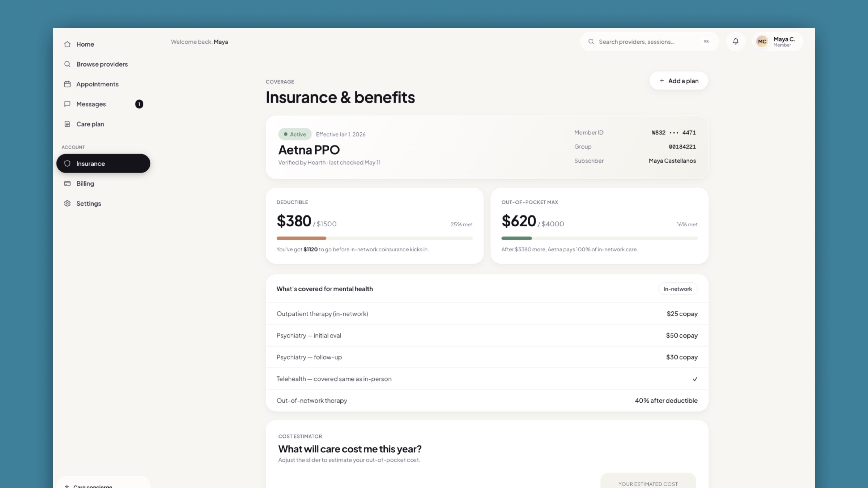The width and height of the screenshot is (868, 488).
Task: Click the Home house icon
Action: [67, 44]
